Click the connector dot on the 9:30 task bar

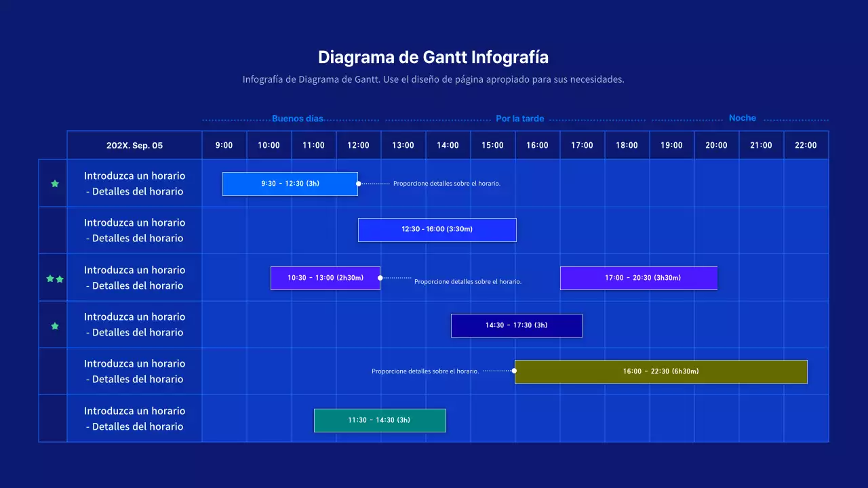[x=358, y=183]
